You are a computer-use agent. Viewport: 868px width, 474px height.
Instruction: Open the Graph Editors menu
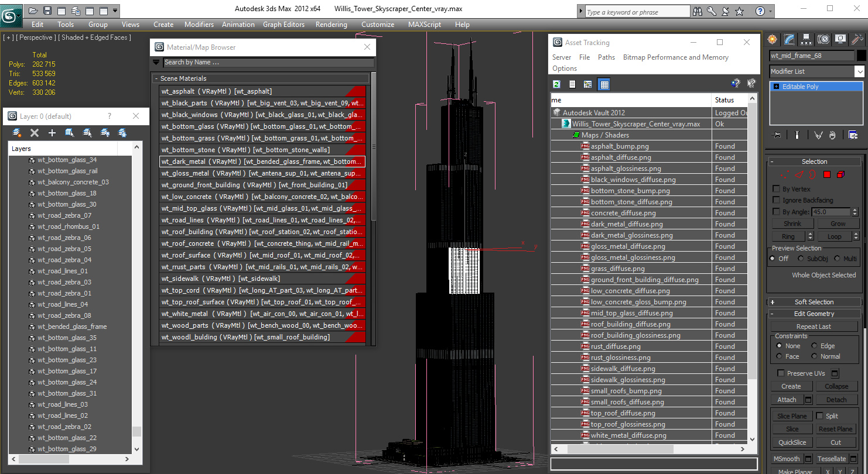pos(283,25)
